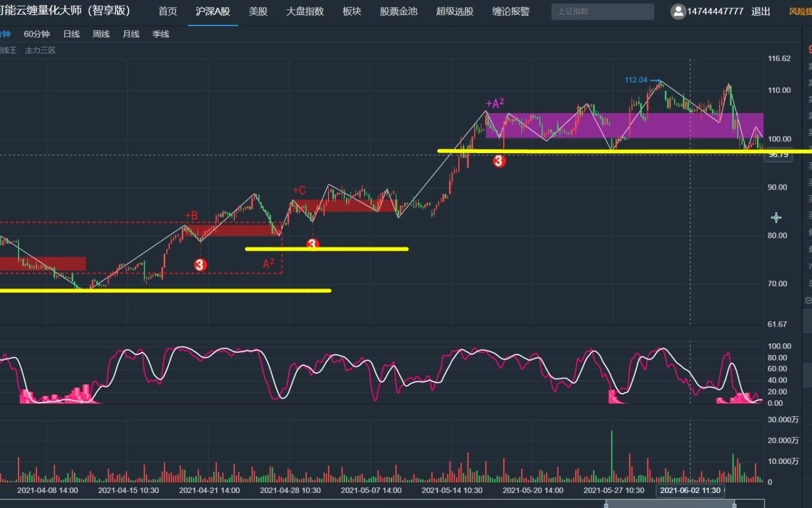
Task: Select the 60分钟 timeframe
Action: point(37,34)
